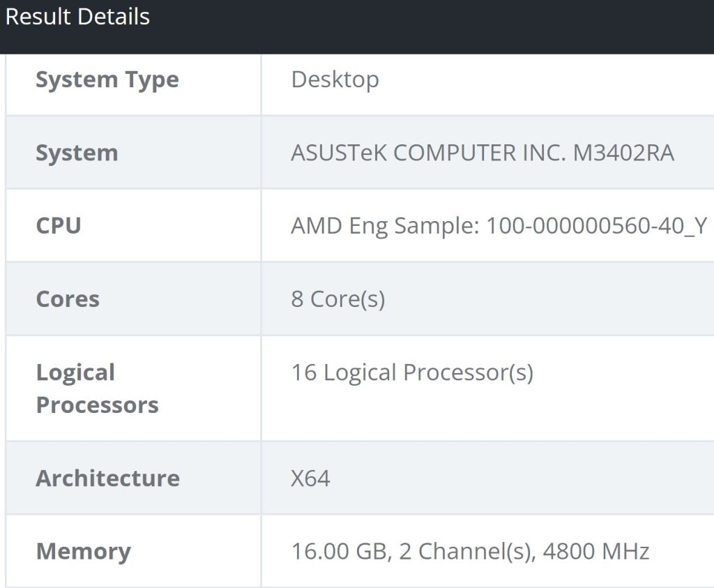Screen dimensions: 714x588
Task: Click the 100-000000560-40_Y sample code
Action: point(596,226)
